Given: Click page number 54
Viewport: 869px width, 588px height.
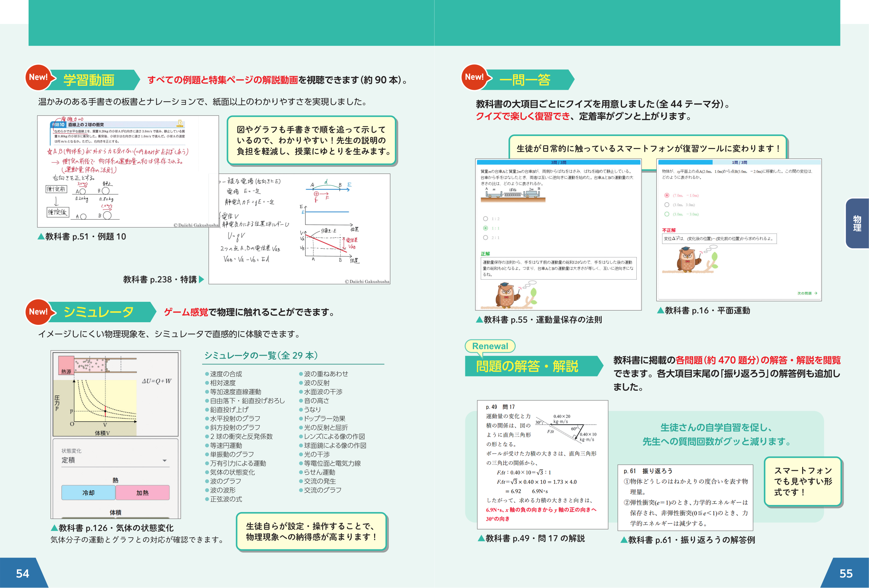Looking at the screenshot, I should pos(22,574).
